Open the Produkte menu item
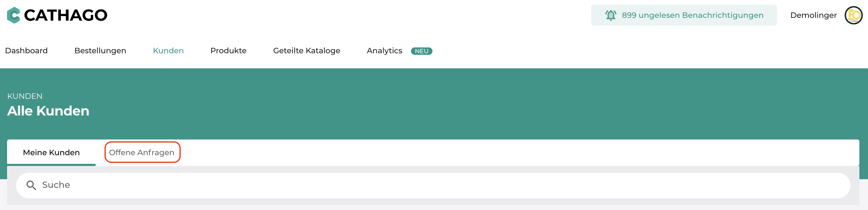This screenshot has height=210, width=868. pyautogui.click(x=228, y=50)
